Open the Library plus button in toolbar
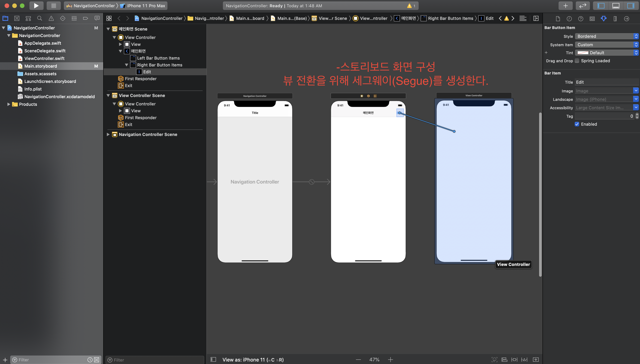The height and width of the screenshot is (364, 640). click(x=565, y=6)
